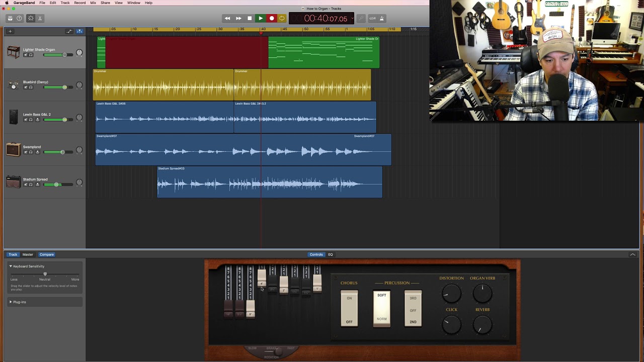Toggle input monitoring on Stadium Spread track
The width and height of the screenshot is (644, 362).
click(x=37, y=185)
